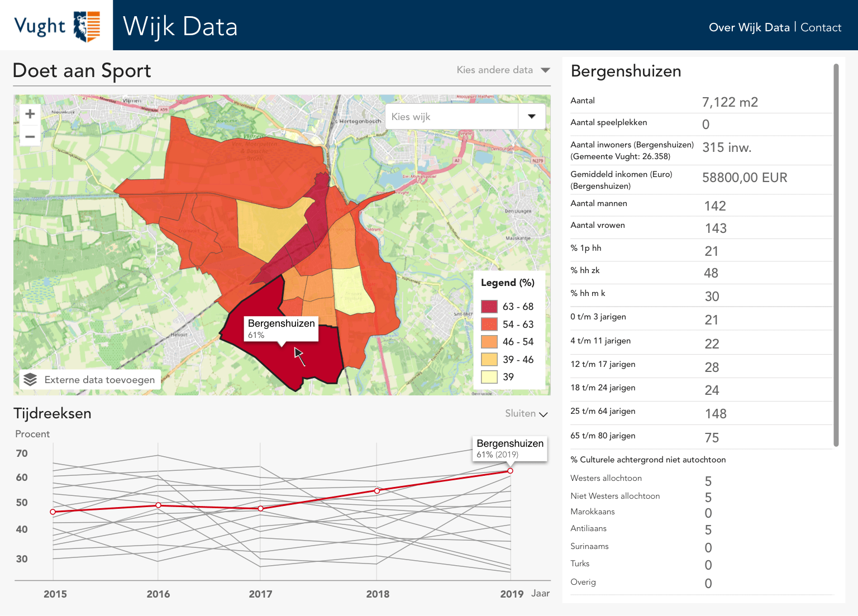Click the 2018 data point on the red line

coord(377,491)
